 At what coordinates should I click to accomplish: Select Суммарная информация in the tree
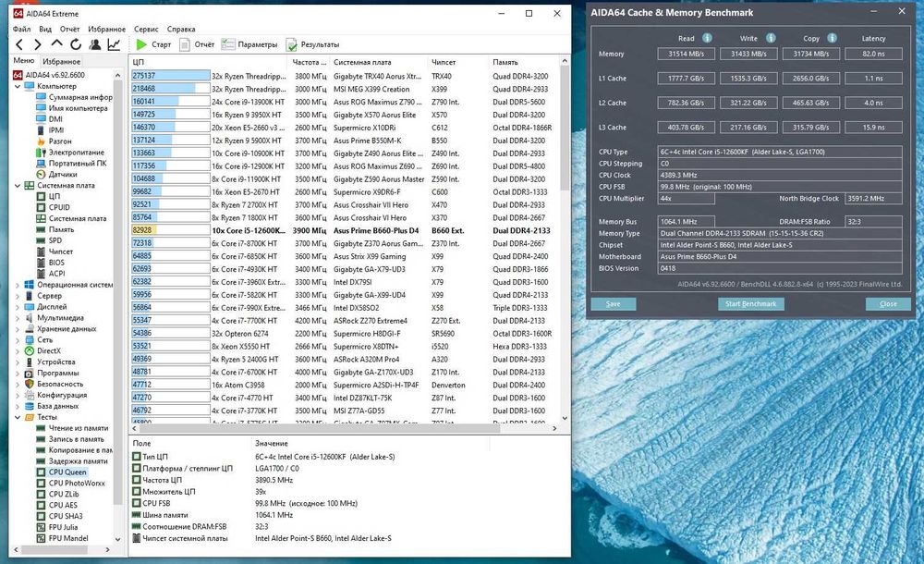74,97
